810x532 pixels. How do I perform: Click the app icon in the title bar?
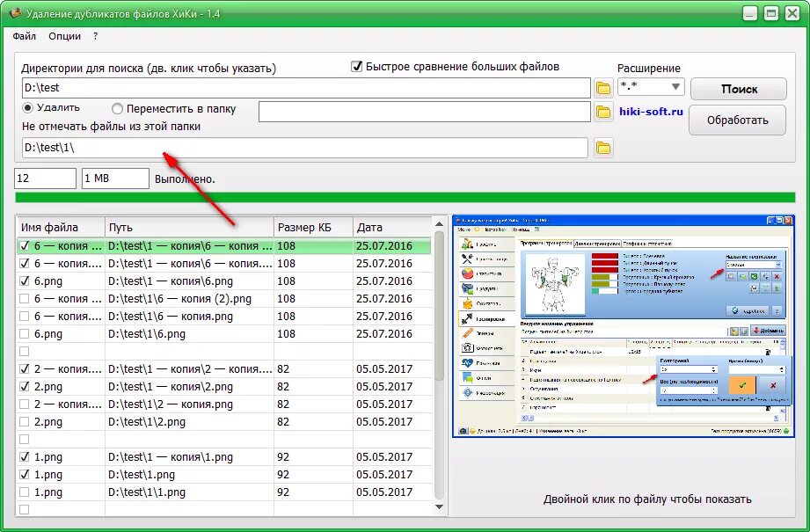click(17, 12)
